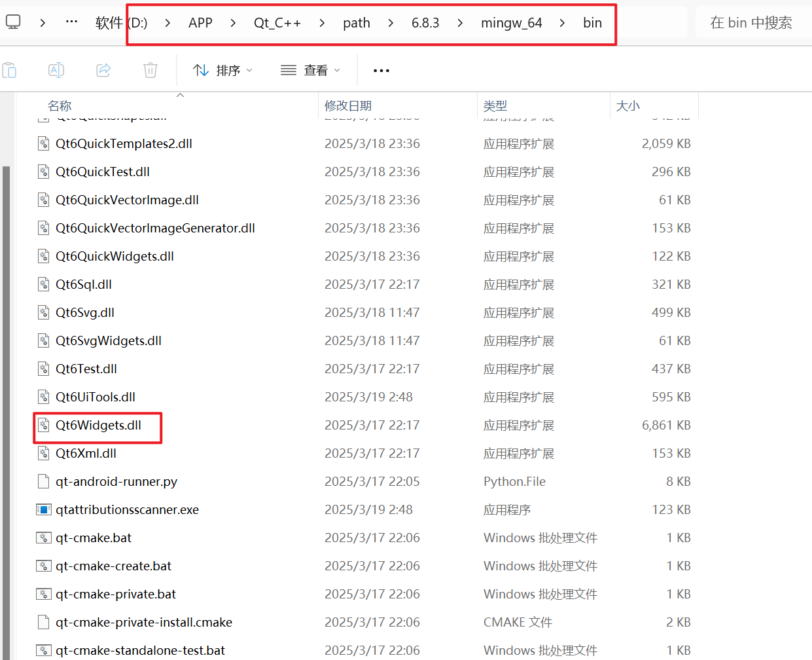Click the Qt6Widgets.dll file icon
The height and width of the screenshot is (660, 812).
(44, 424)
